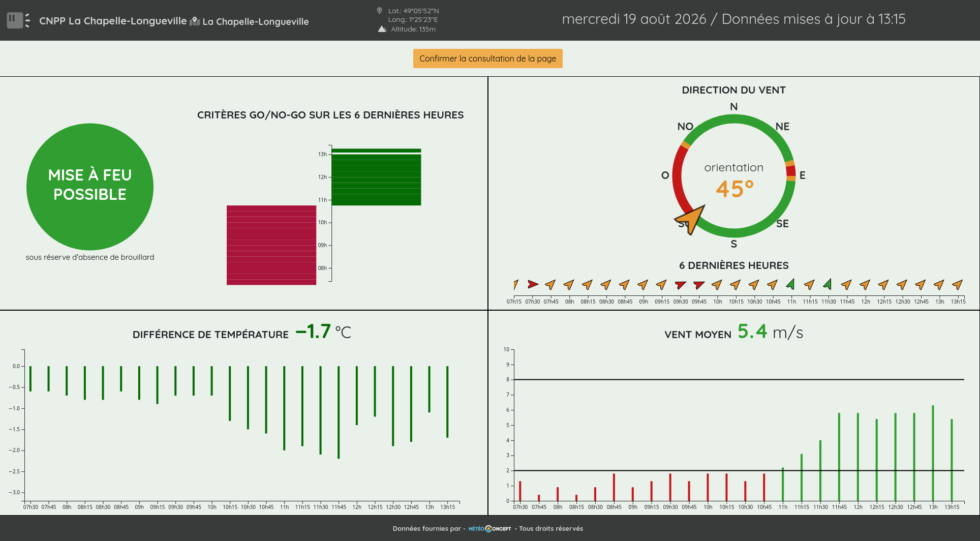The width and height of the screenshot is (980, 541).
Task: Confirm la consultation de la page
Action: click(487, 58)
